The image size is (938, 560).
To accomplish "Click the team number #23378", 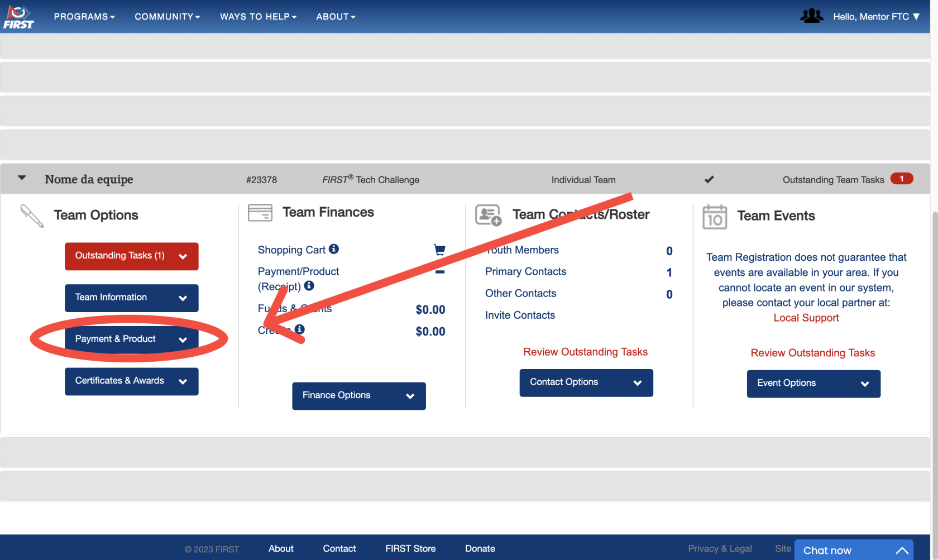I will click(261, 180).
